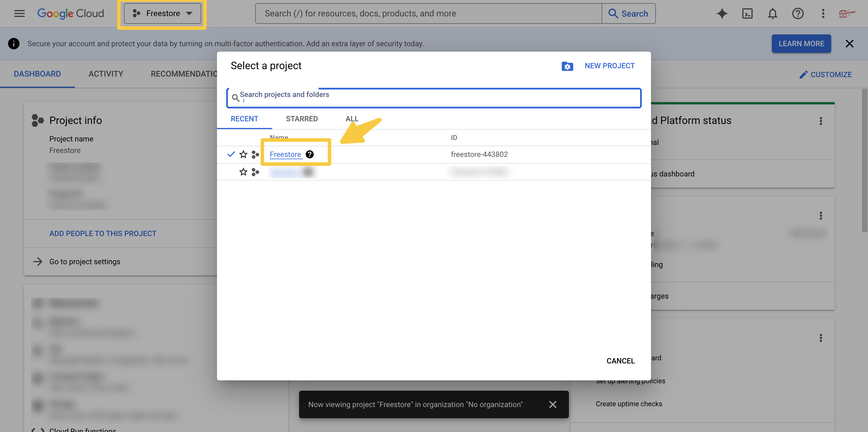
Task: Click the Google Cloud logo
Action: point(70,13)
